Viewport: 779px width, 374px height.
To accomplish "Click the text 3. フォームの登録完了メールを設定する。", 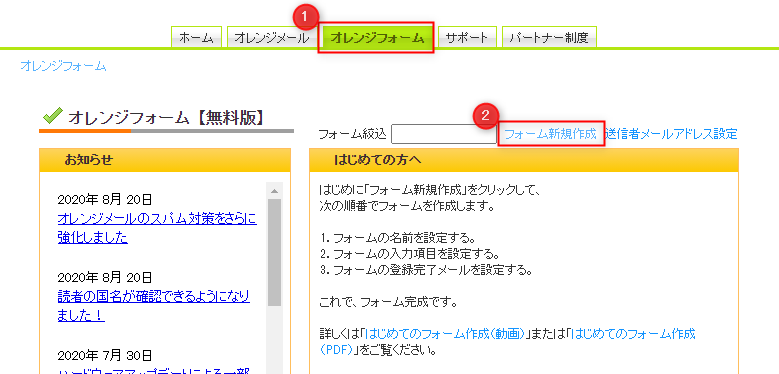I will coord(426,271).
